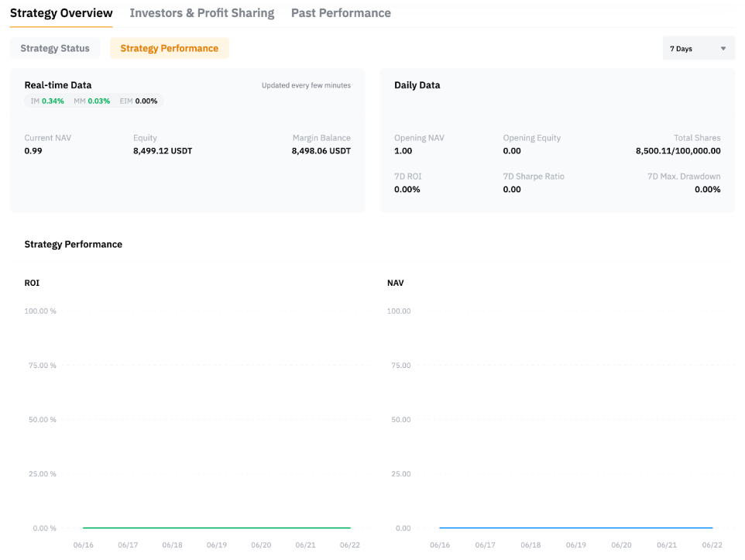Image resolution: width=745 pixels, height=560 pixels.
Task: Click the 06/22 date on NAV chart
Action: point(712,545)
